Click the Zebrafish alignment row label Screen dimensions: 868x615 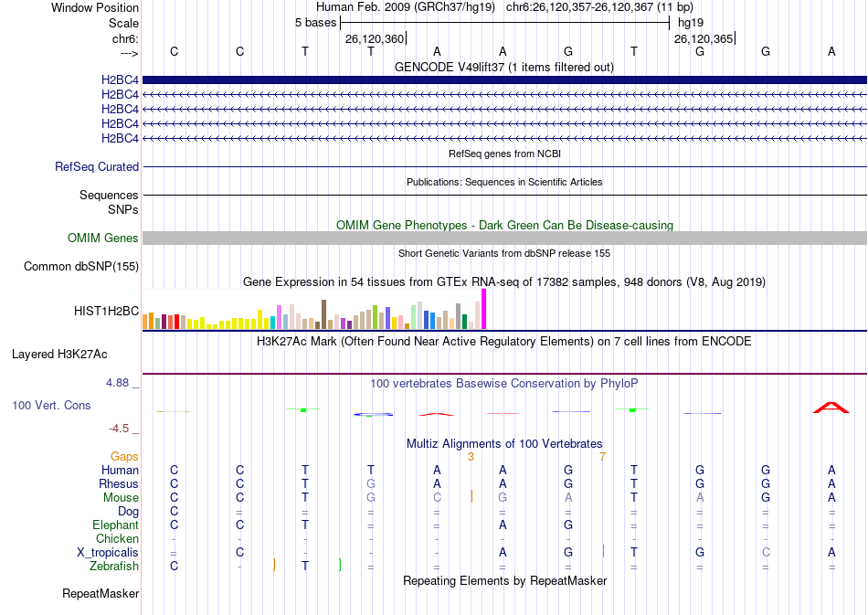tap(114, 566)
